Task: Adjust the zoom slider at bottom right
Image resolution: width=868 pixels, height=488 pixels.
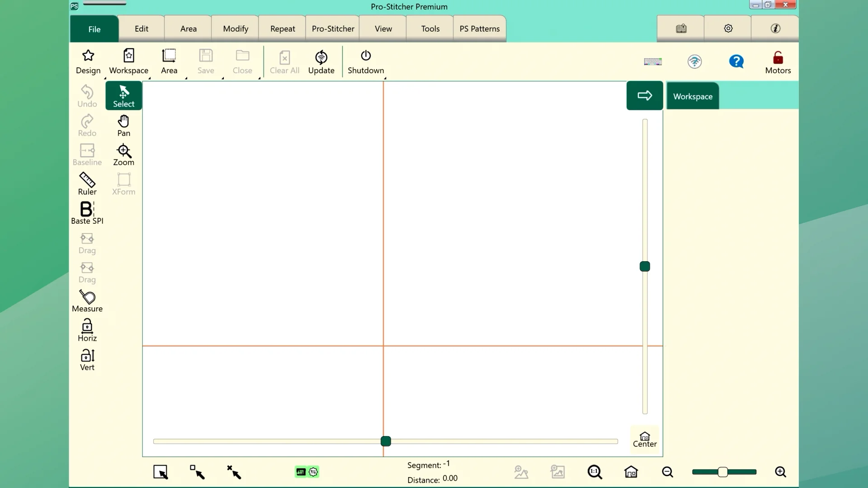Action: tap(722, 472)
